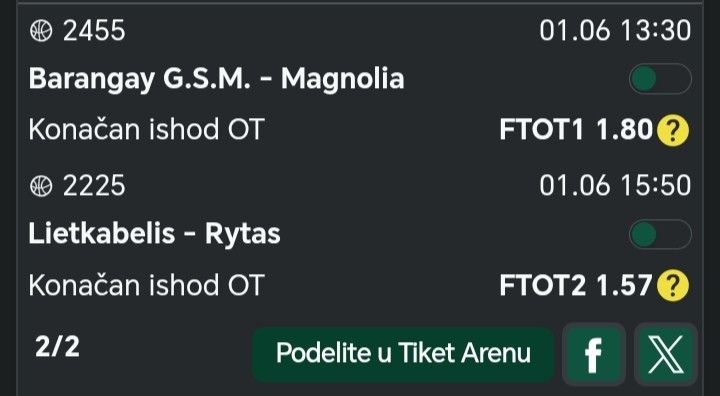Image resolution: width=720 pixels, height=396 pixels.
Task: Click Podelite u Tiket Arenu button
Action: pos(403,354)
